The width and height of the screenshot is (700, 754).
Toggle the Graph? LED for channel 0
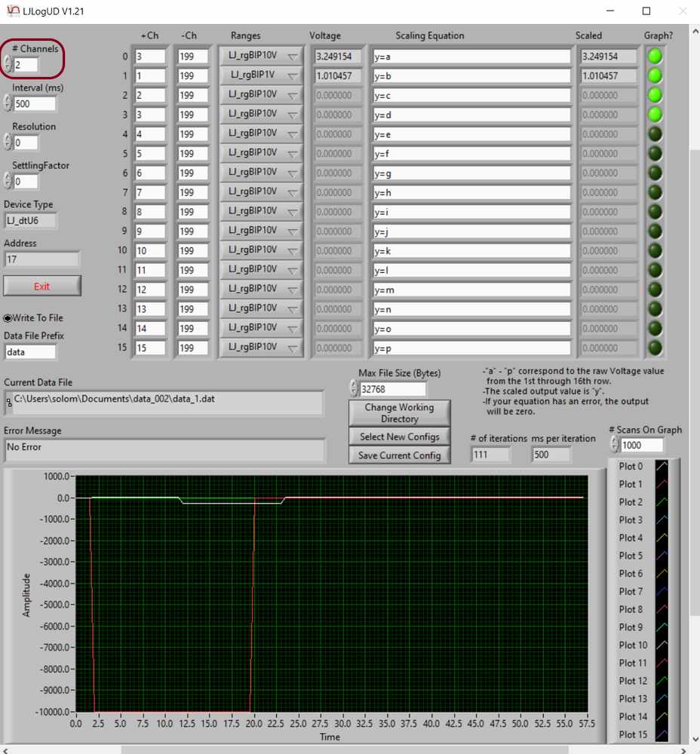pyautogui.click(x=655, y=56)
